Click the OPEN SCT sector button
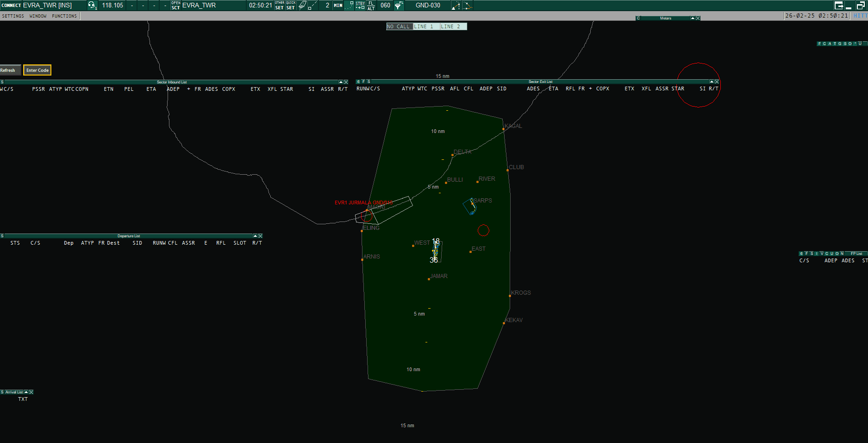This screenshot has height=443, width=868. (175, 5)
